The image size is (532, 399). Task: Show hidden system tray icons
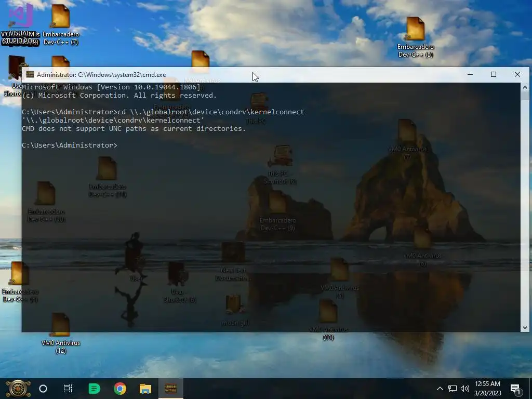click(x=440, y=389)
